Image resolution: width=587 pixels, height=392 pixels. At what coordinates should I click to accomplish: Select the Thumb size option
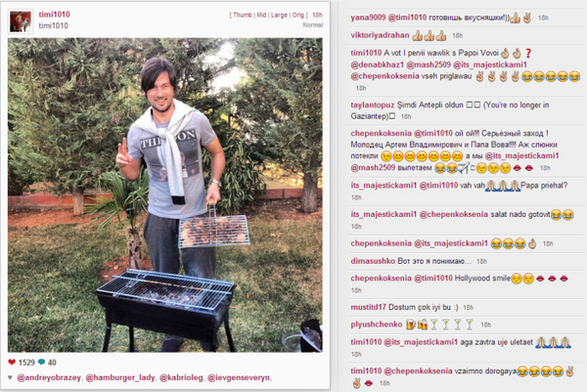[x=243, y=15]
